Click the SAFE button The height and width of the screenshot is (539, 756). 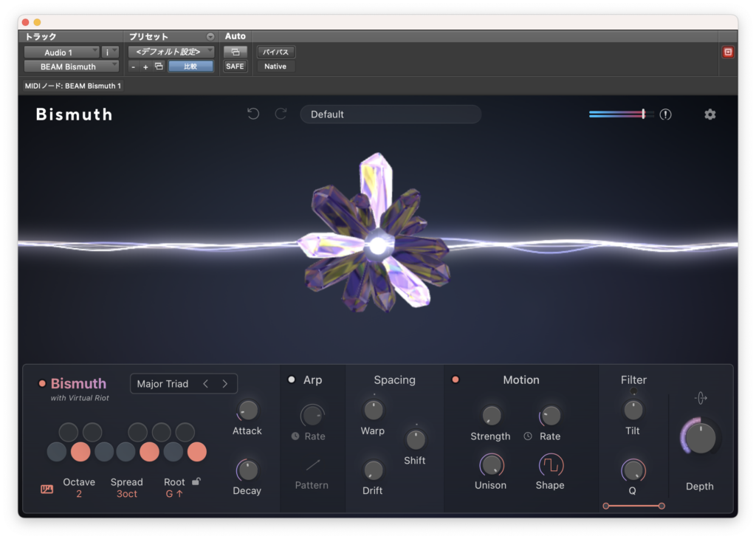235,66
